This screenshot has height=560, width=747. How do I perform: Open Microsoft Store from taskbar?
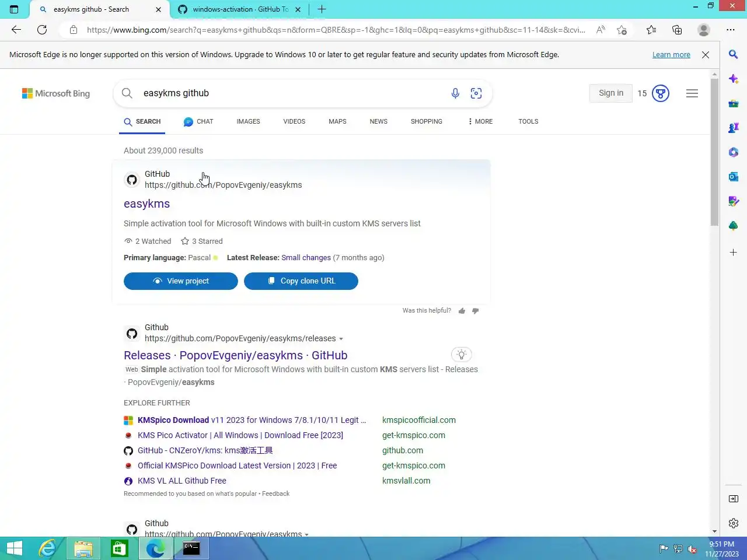120,548
